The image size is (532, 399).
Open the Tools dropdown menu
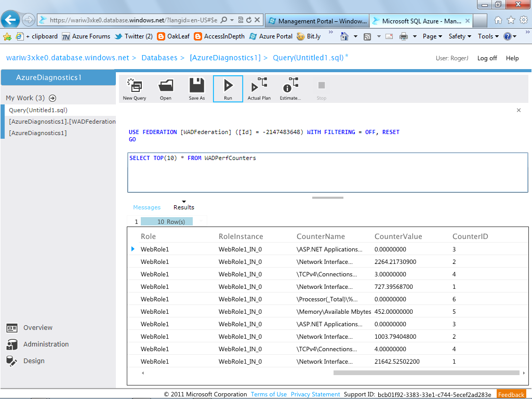pos(488,36)
